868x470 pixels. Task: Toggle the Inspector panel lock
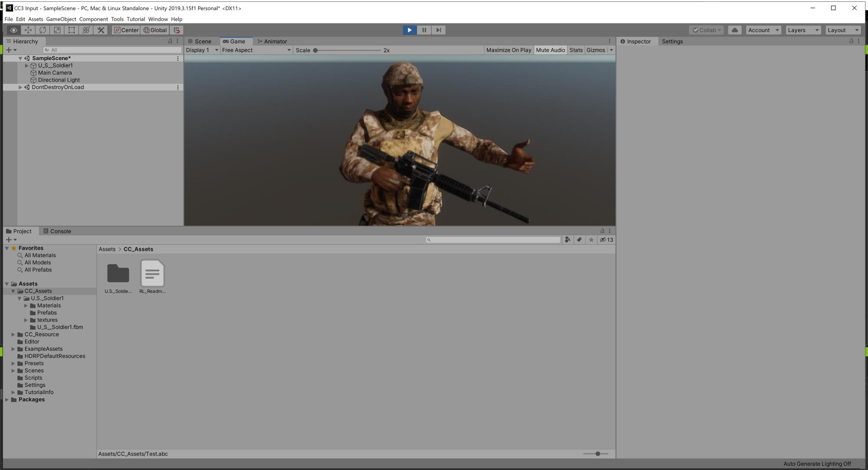[x=851, y=41]
